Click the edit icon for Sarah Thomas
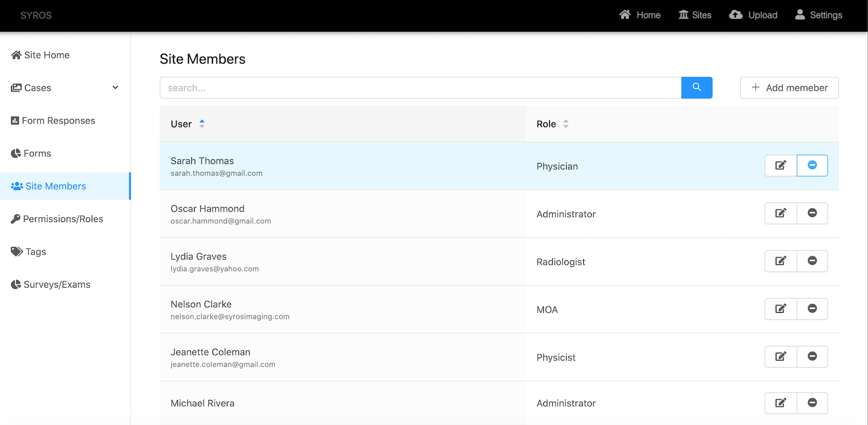 click(781, 165)
